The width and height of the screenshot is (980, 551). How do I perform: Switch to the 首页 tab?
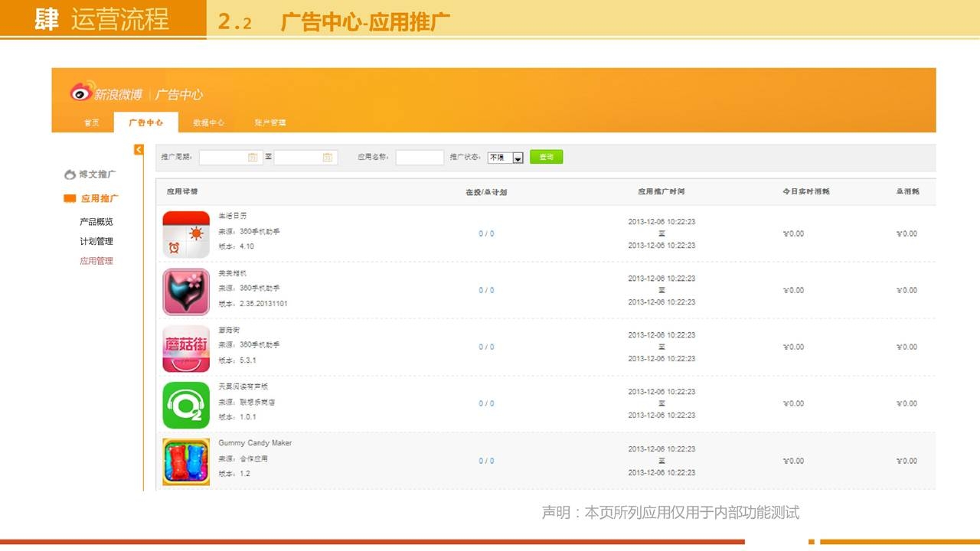tap(91, 122)
